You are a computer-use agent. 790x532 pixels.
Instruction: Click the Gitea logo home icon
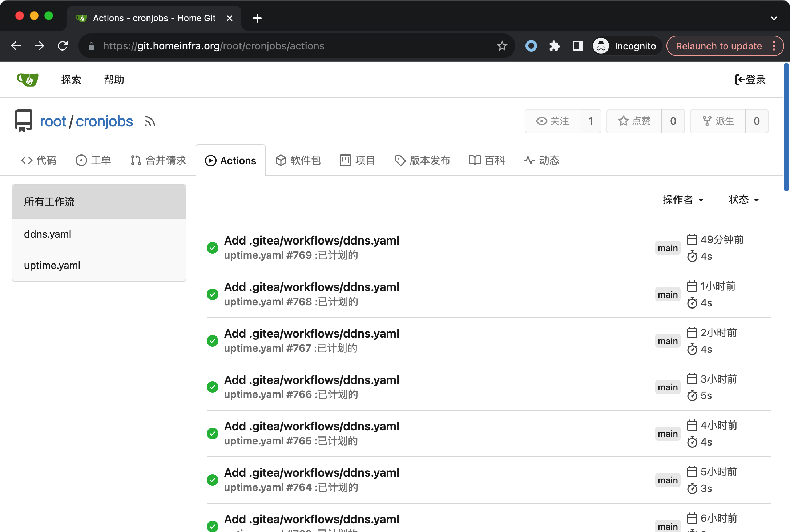pyautogui.click(x=28, y=80)
